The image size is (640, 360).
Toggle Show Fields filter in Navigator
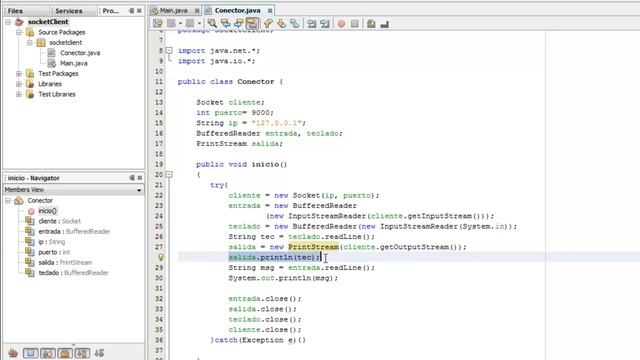point(31,353)
